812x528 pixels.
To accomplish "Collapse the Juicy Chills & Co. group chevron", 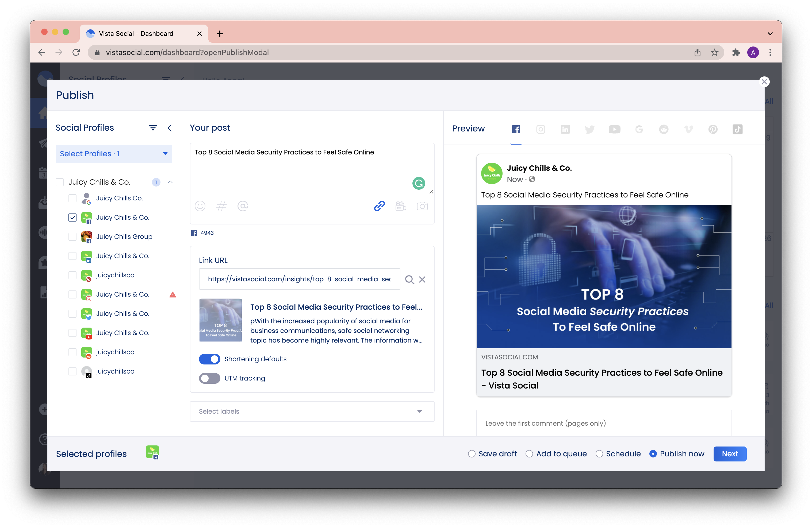I will 170,182.
